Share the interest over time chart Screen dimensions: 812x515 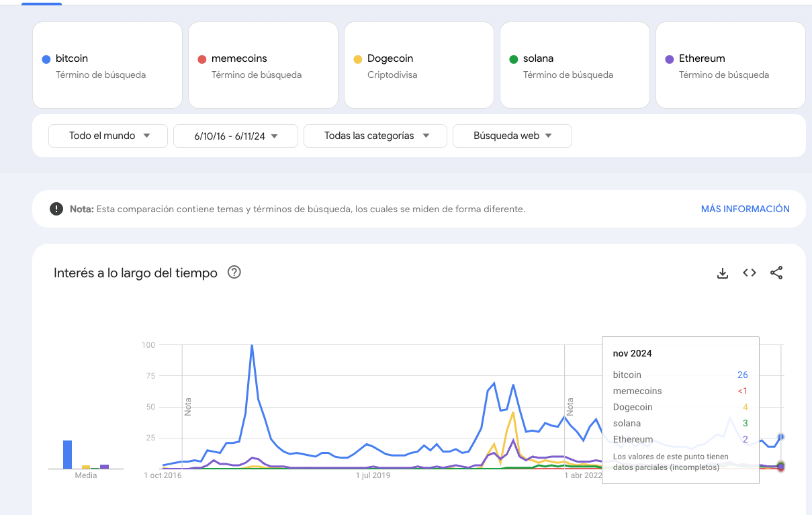(776, 273)
